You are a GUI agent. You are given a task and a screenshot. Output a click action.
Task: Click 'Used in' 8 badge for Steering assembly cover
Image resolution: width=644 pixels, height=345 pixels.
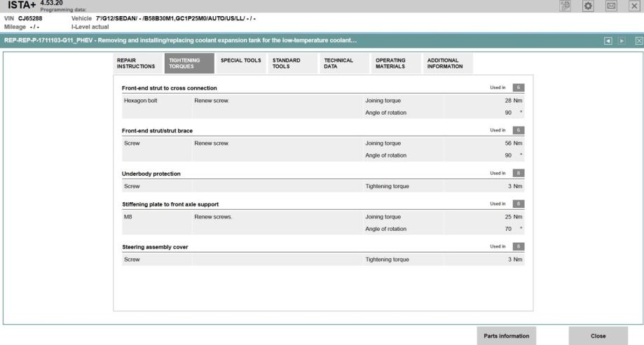pyautogui.click(x=517, y=246)
